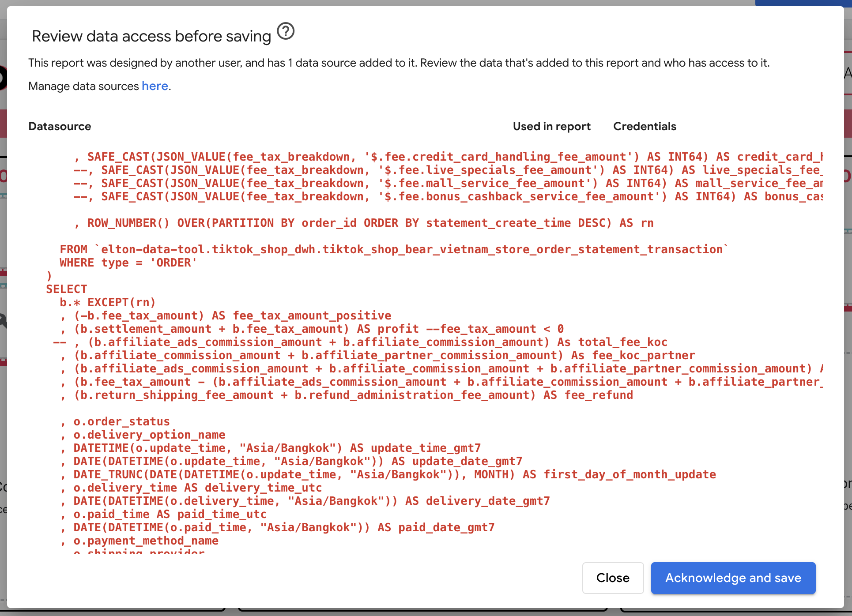This screenshot has width=852, height=616.
Task: Click the live_specials_fee_amount commented line
Action: (x=448, y=170)
